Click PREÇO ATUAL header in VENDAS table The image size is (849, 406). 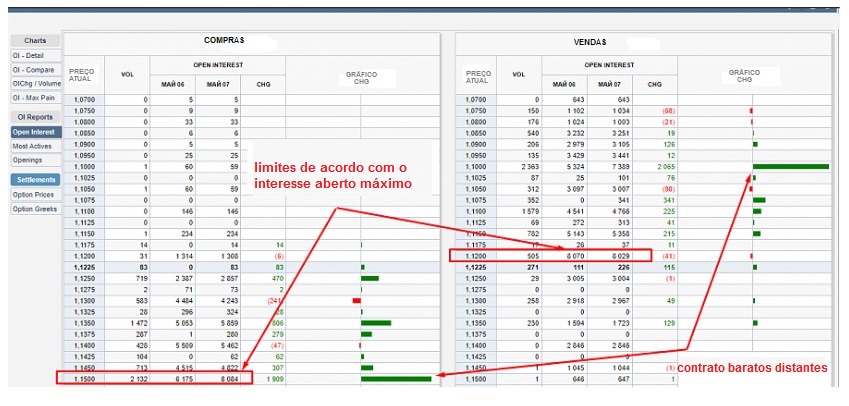(479, 76)
